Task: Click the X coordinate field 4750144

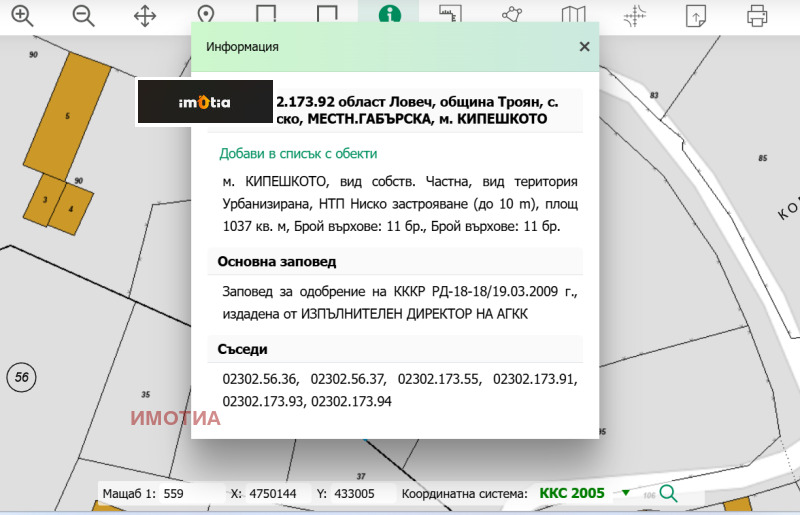Action: pos(271,493)
